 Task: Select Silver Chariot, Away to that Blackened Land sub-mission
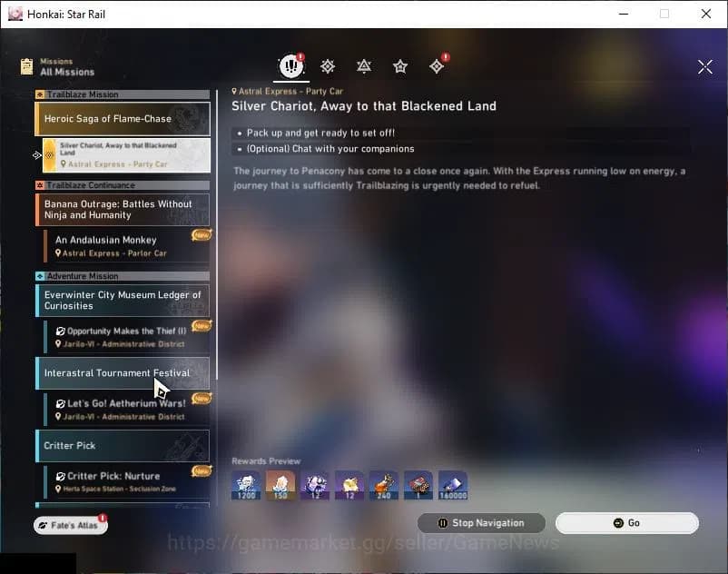pyautogui.click(x=126, y=155)
